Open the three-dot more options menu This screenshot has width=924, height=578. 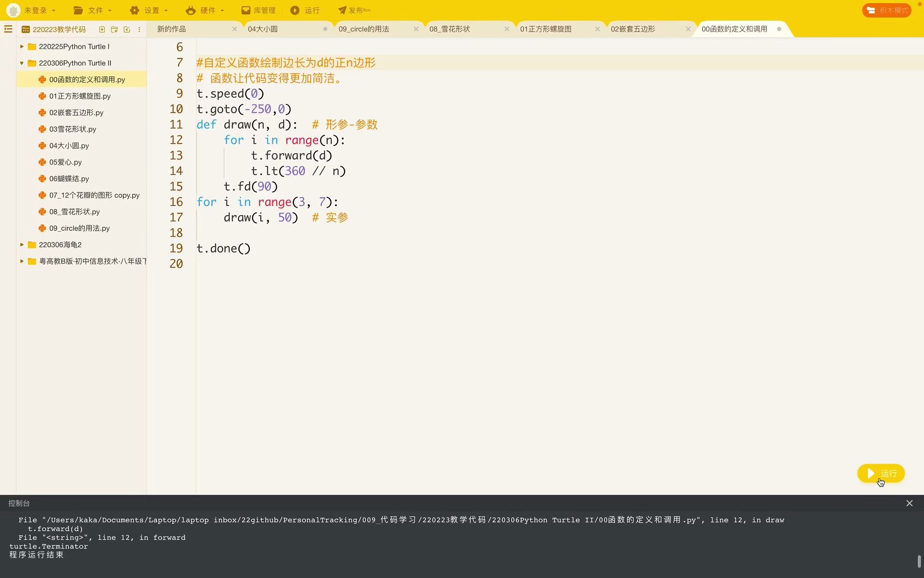(x=139, y=29)
